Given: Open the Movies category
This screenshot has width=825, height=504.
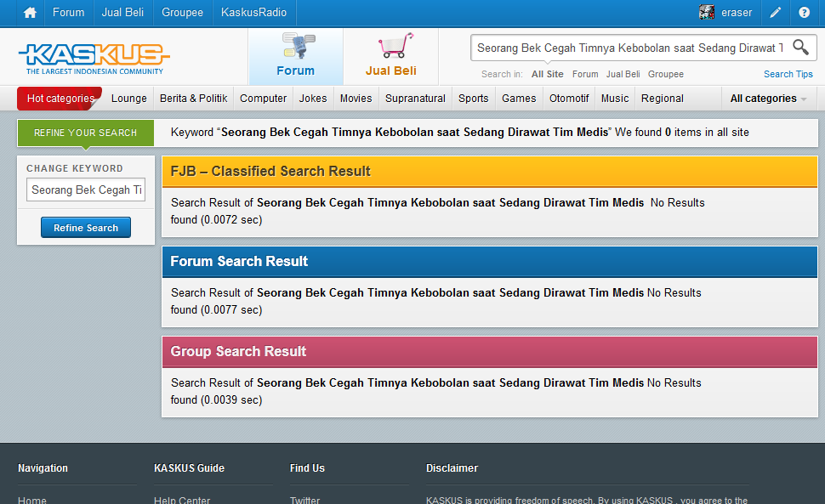Looking at the screenshot, I should [356, 99].
